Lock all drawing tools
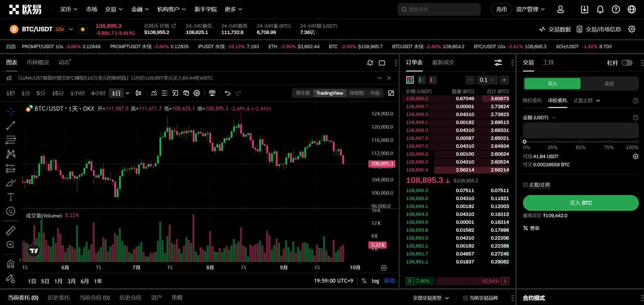Screen dimensions: 644x305 [11, 278]
